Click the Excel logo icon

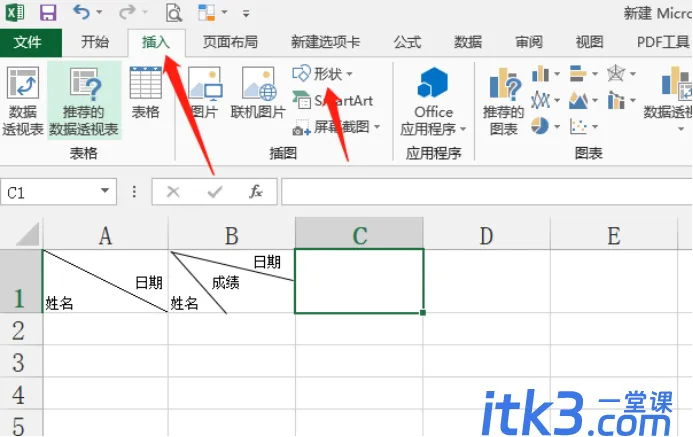(15, 12)
